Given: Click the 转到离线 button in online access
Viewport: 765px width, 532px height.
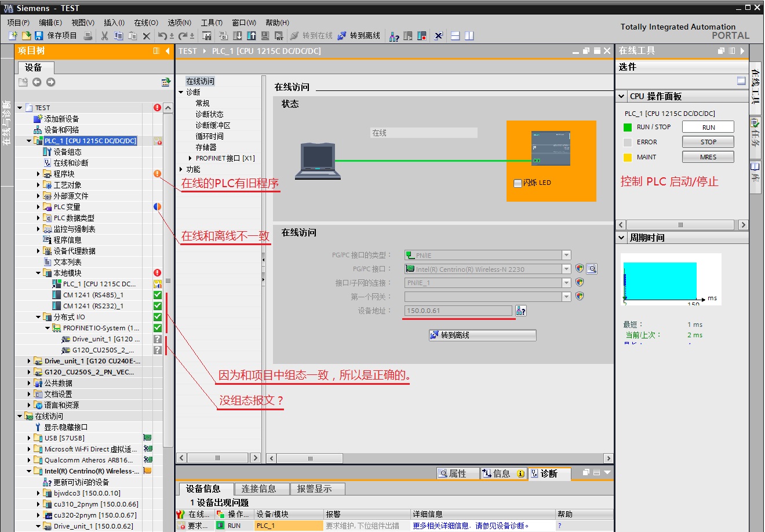Looking at the screenshot, I should [x=482, y=336].
